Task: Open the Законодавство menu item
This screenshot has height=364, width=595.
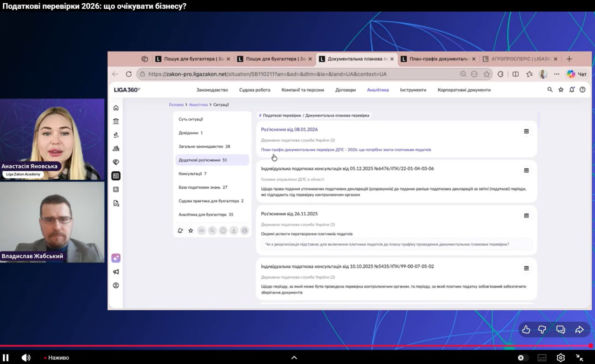Action: tap(212, 90)
